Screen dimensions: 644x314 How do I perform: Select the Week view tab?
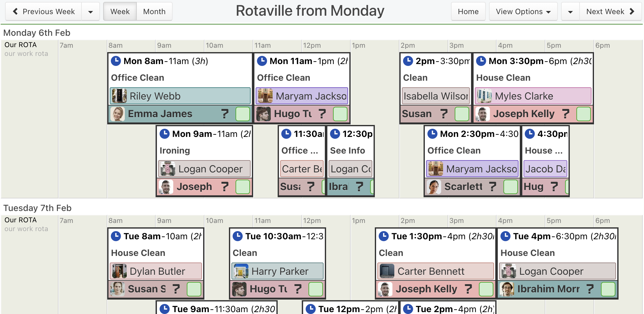(120, 12)
